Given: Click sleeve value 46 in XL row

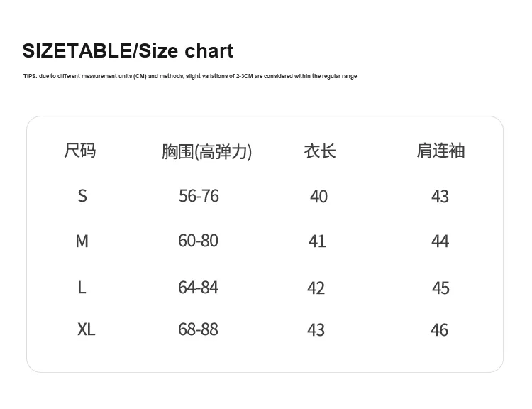Looking at the screenshot, I should pyautogui.click(x=439, y=330).
